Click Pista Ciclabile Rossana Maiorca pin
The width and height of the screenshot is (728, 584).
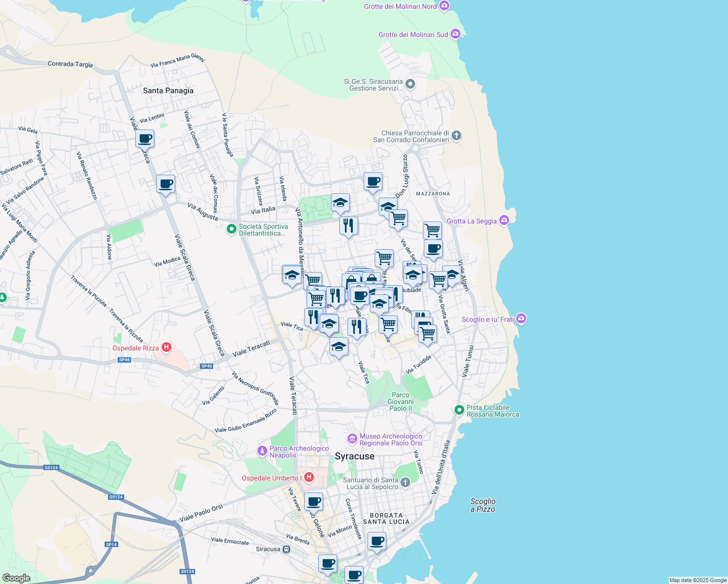[459, 410]
